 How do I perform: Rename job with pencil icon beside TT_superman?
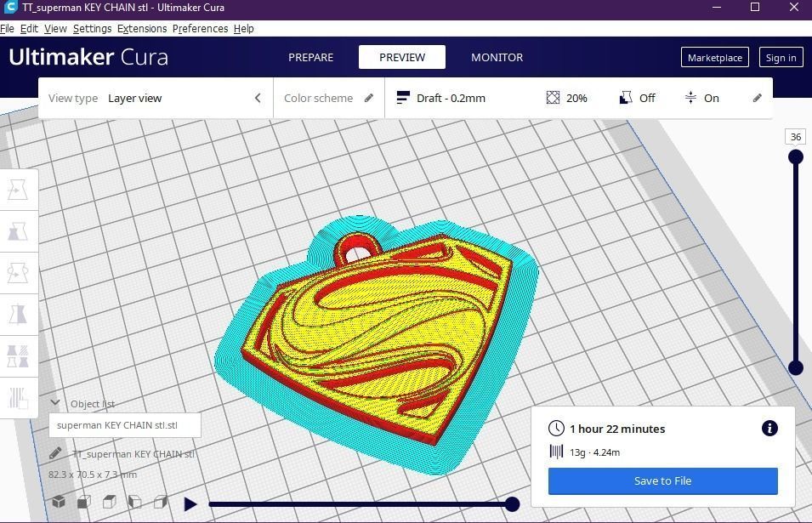coord(55,453)
